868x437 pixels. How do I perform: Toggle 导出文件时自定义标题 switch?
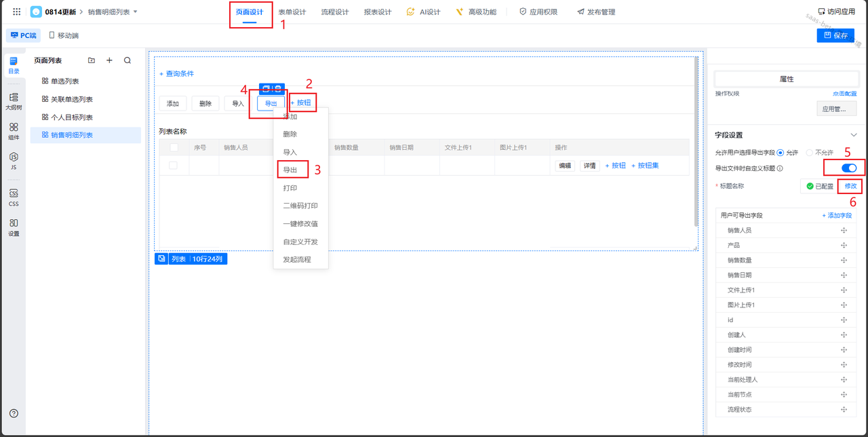click(848, 168)
